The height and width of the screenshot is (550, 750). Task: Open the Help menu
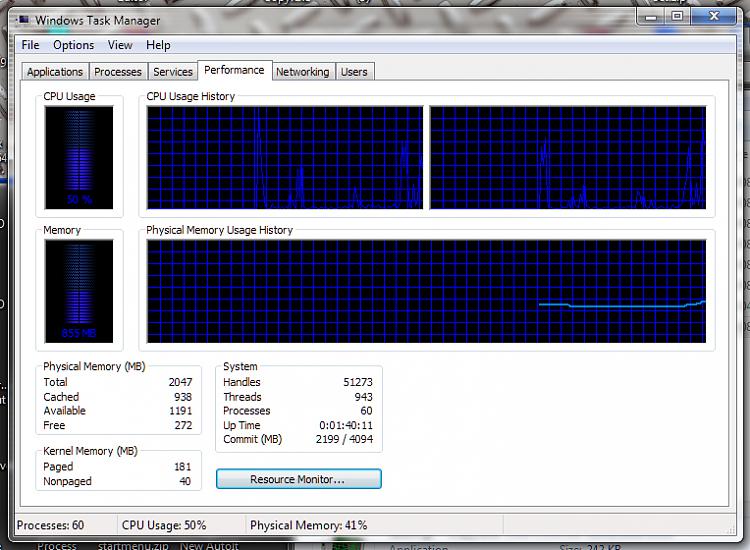coord(158,45)
